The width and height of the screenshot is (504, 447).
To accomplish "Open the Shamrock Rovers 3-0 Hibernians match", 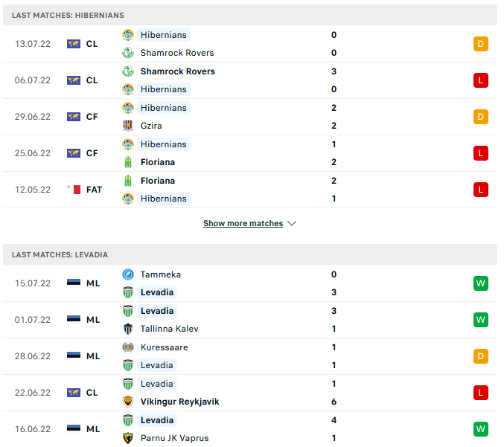I will pos(223,80).
